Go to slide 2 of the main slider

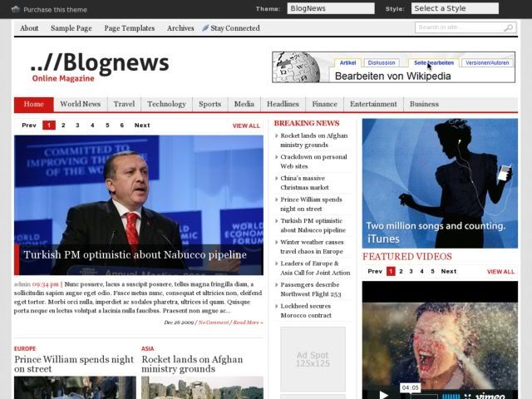(63, 126)
